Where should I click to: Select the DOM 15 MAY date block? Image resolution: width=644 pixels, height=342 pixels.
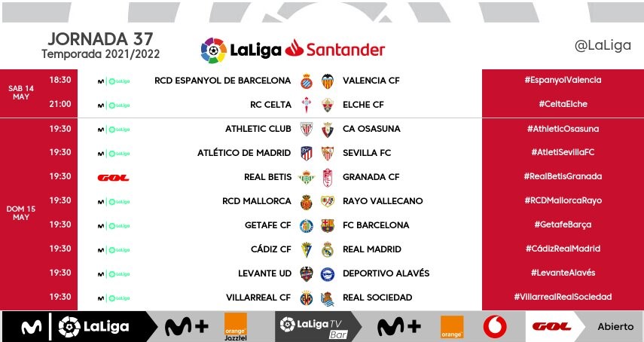point(21,213)
